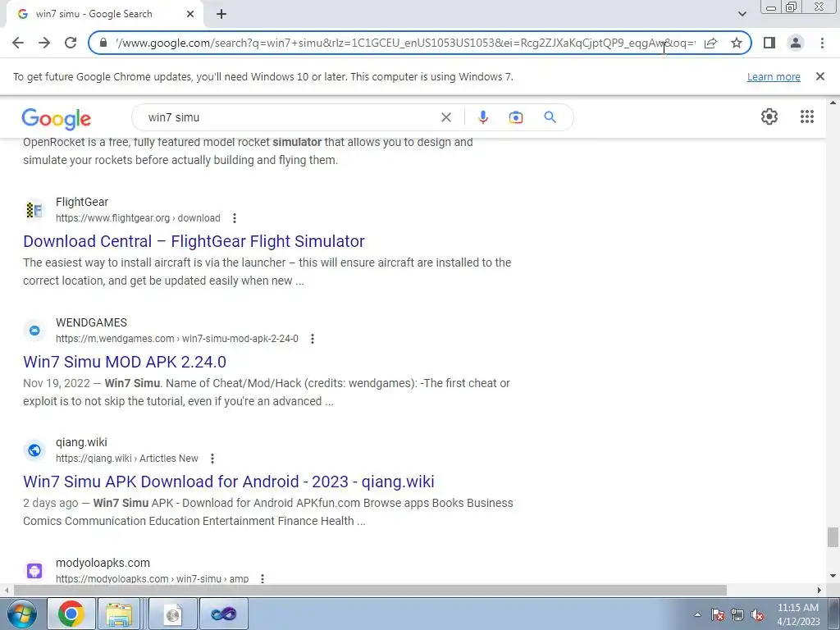Click the page scroll-down arrow
840x630 pixels.
tap(833, 576)
